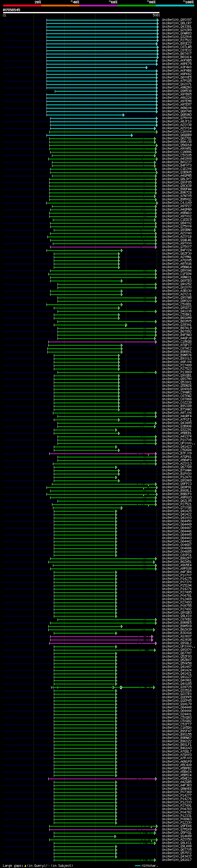Click hit label UniRef100_Q02071
197x868 pixels.
(x=177, y=84)
